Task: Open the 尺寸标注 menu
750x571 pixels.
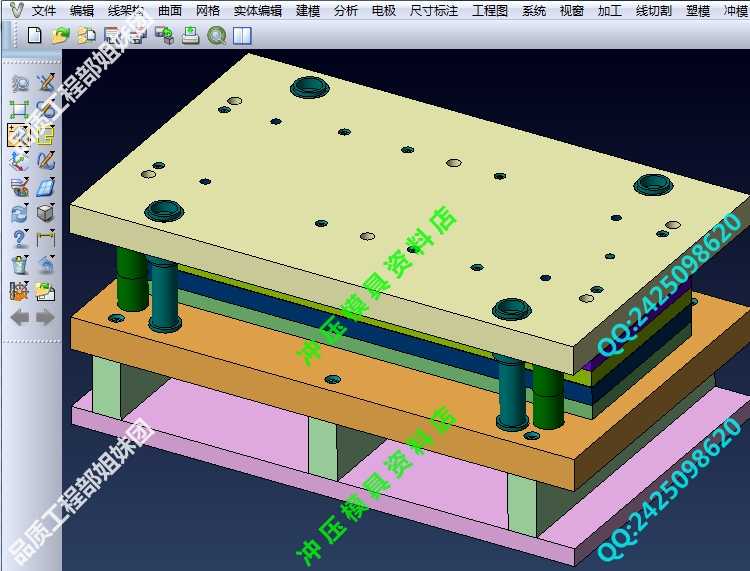Action: click(434, 11)
